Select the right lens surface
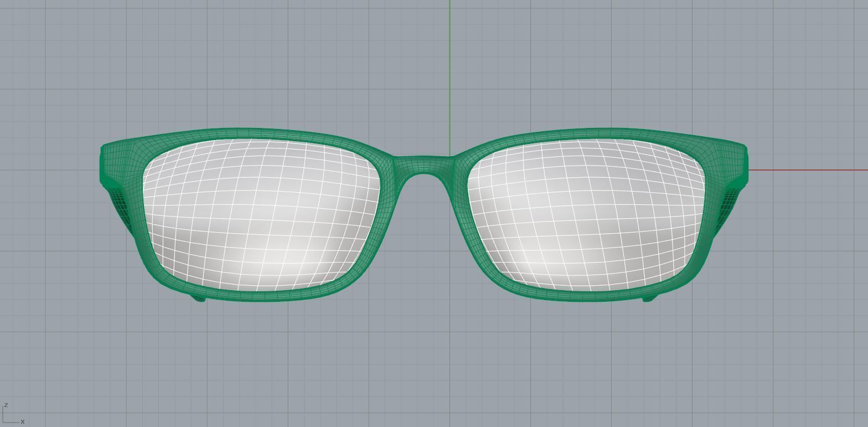Screen dimensions: 868x427 coord(587,215)
